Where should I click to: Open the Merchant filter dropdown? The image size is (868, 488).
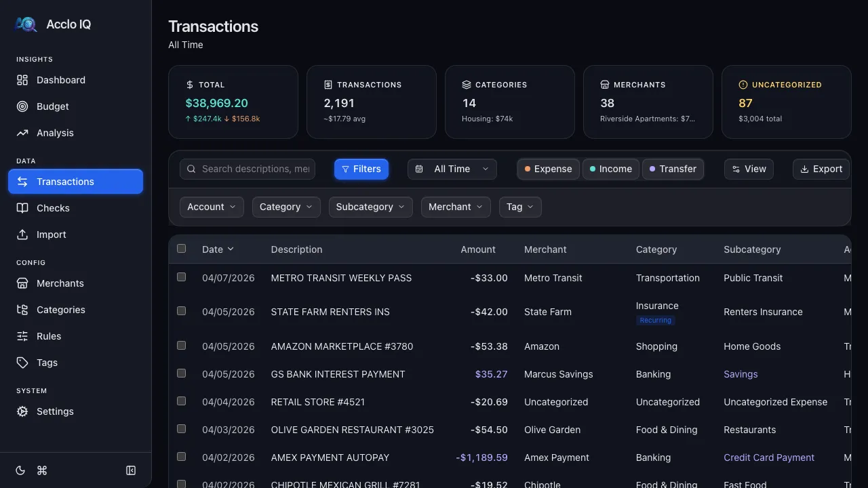[456, 207]
